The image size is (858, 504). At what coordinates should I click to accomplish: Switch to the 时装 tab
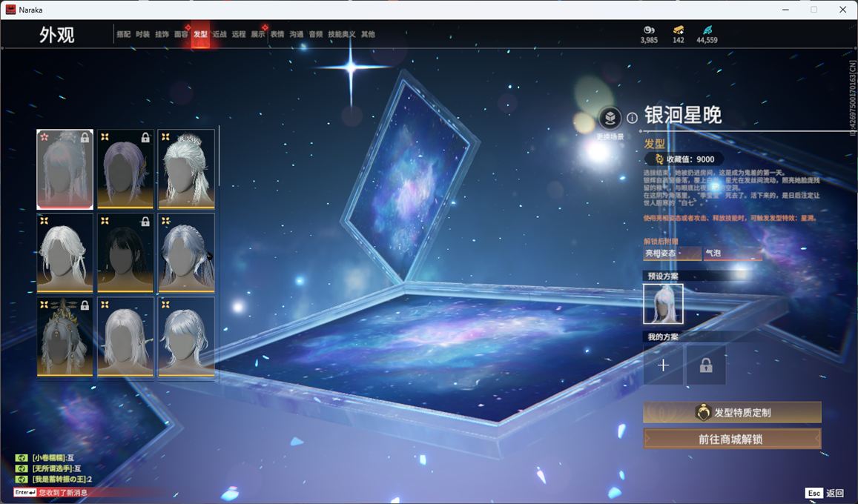pos(142,34)
